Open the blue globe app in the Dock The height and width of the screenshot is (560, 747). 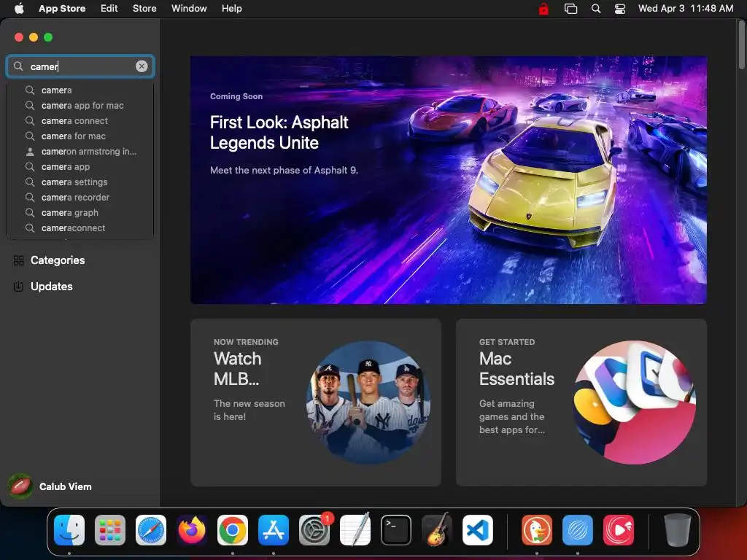point(578,530)
